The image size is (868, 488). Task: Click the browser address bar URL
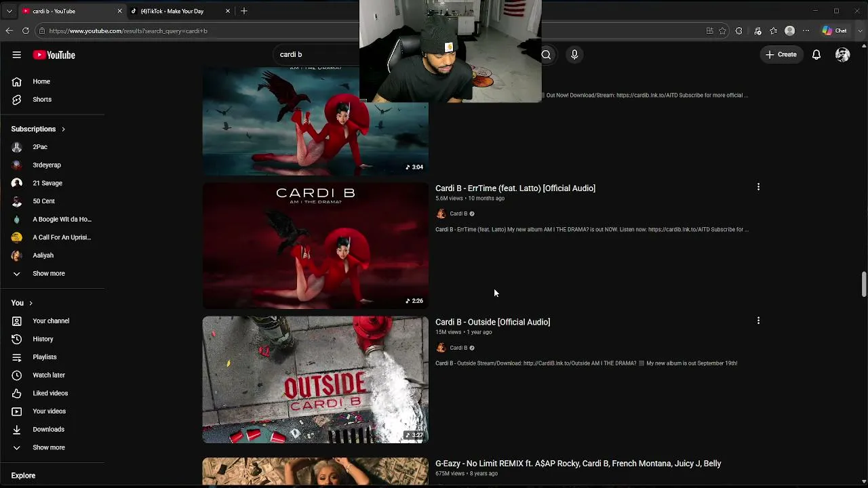click(128, 30)
